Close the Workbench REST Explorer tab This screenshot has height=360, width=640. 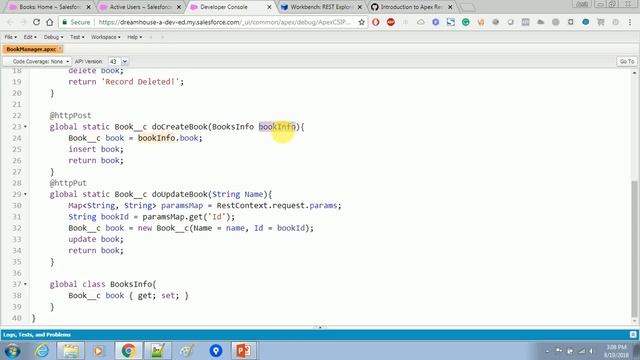(x=360, y=7)
